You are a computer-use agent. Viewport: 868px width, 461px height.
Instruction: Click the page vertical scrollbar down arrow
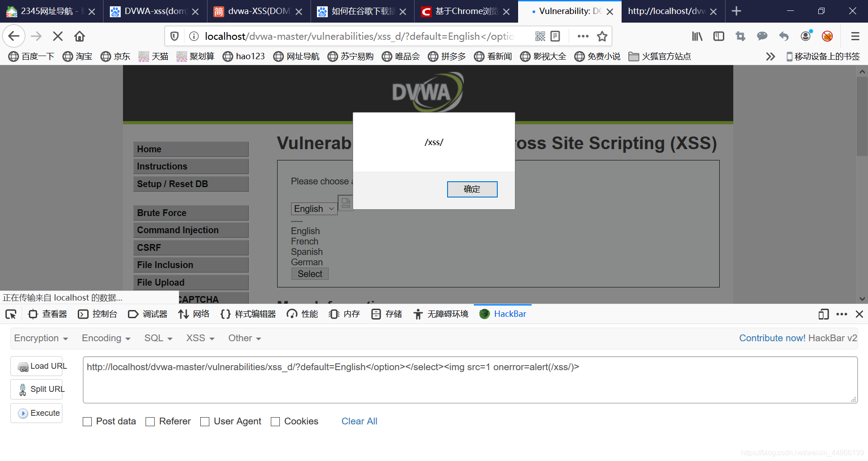tap(862, 299)
